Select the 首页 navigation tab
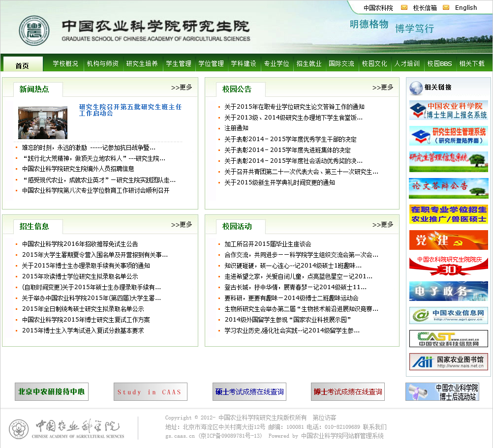The width and height of the screenshot is (493, 448). 23,65
